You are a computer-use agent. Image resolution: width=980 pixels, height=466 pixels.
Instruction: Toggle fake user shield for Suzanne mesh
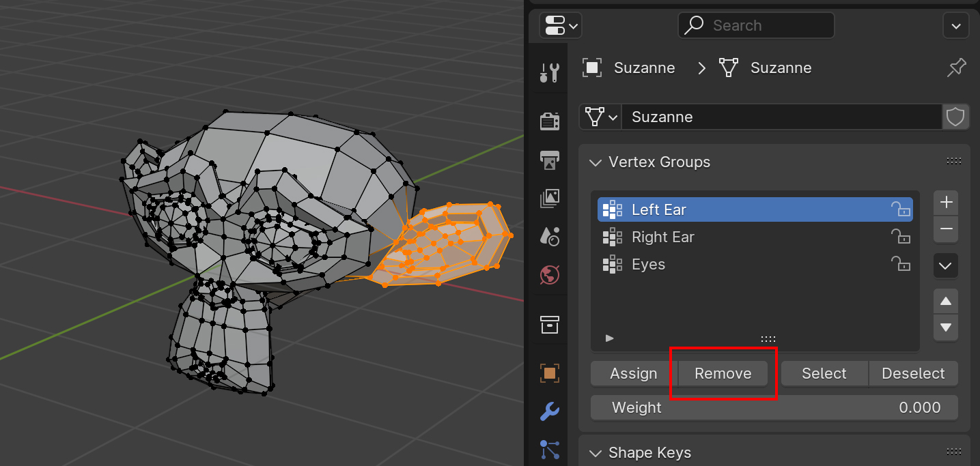955,117
